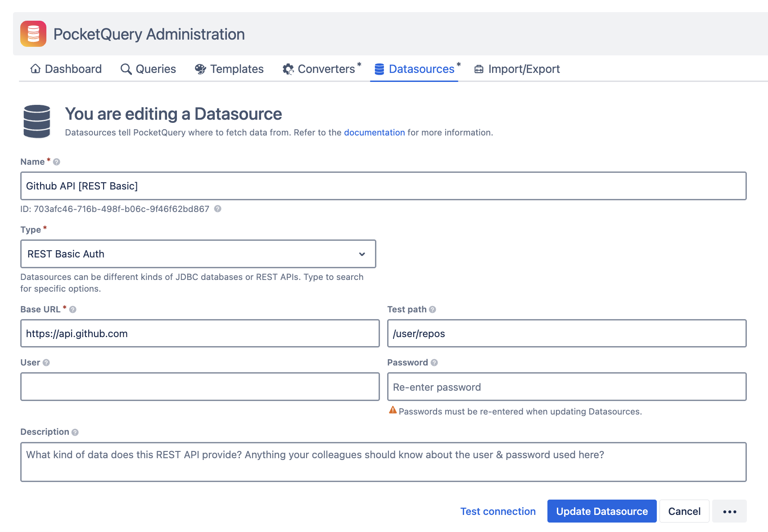This screenshot has height=532, width=768.
Task: Open the Name field help icon
Action: click(x=56, y=162)
